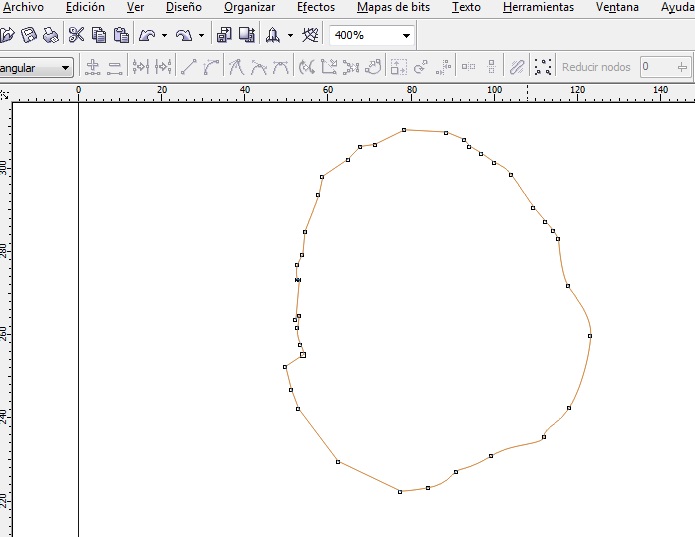Toggle Elastic mode icon
Viewport: 695px width, 537px height.
pyautogui.click(x=517, y=67)
